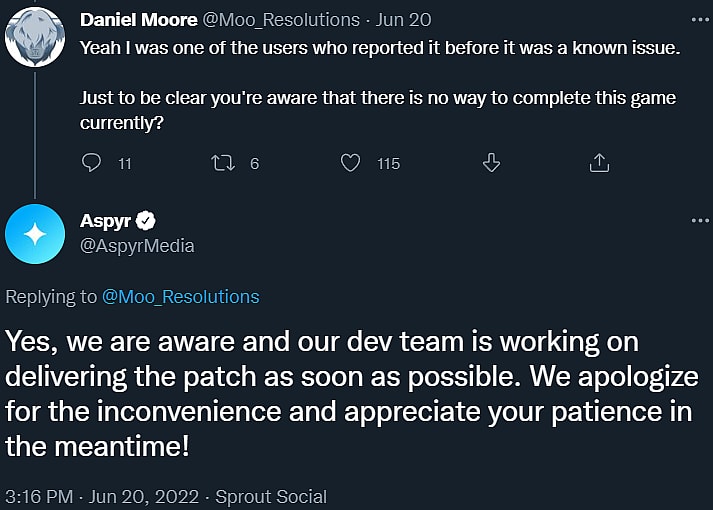
Task: Click the Aspyr verified badge
Action: click(146, 221)
